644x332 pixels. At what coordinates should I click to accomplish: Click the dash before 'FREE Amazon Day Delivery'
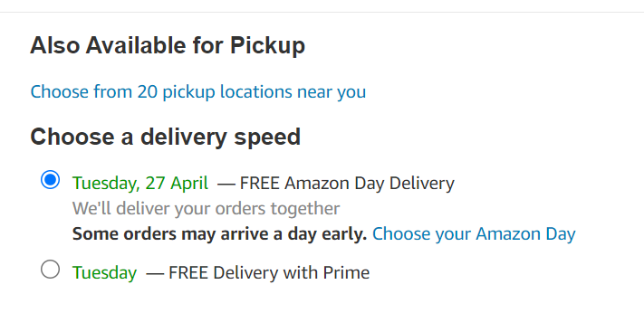[x=226, y=184]
